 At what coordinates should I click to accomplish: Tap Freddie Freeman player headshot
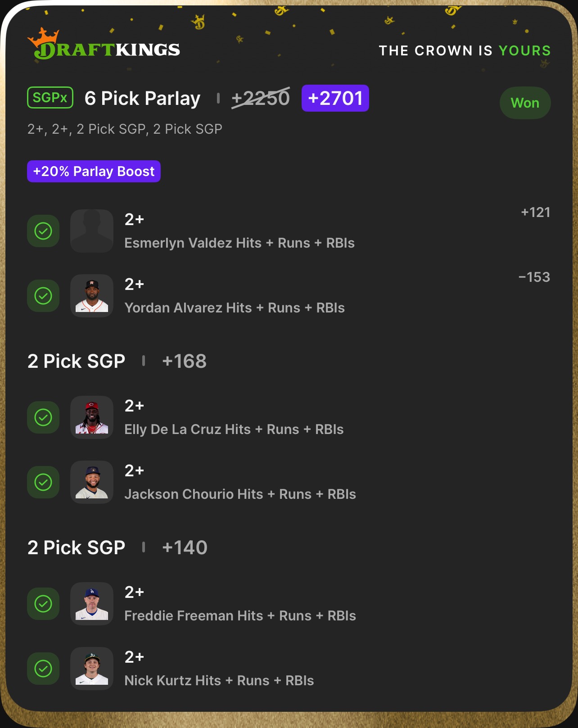point(92,604)
